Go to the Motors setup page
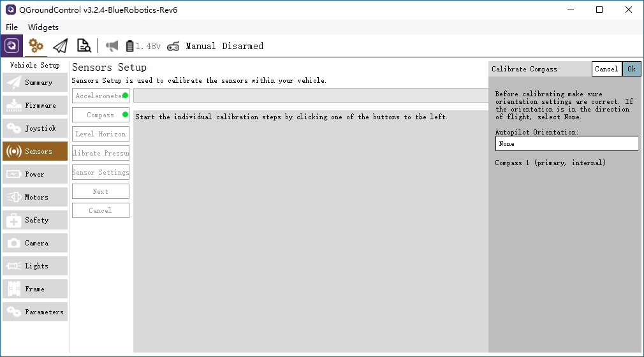This screenshot has height=357, width=644. tap(35, 197)
